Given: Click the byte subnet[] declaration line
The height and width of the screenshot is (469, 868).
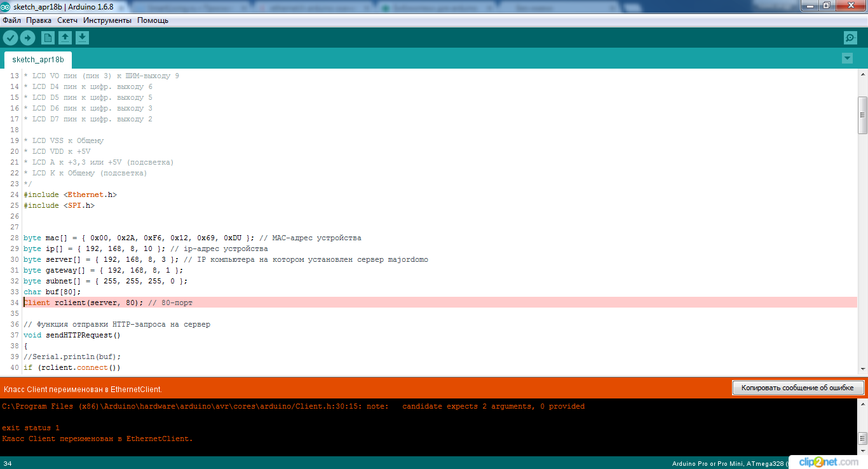Looking at the screenshot, I should [105, 281].
